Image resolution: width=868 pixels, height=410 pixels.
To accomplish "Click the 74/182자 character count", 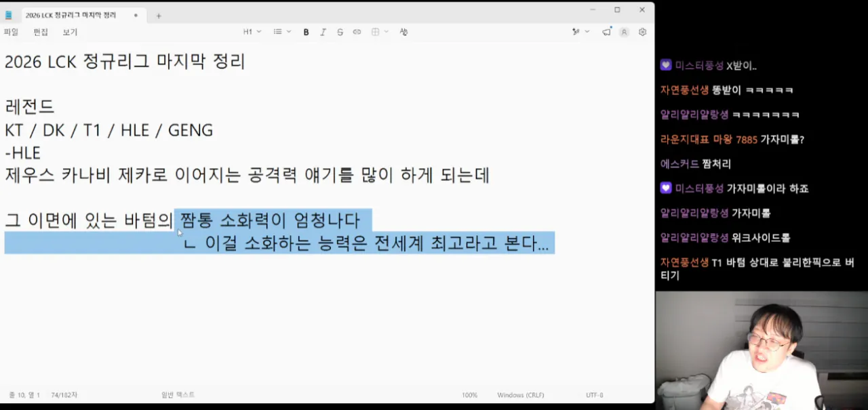I will coord(64,395).
